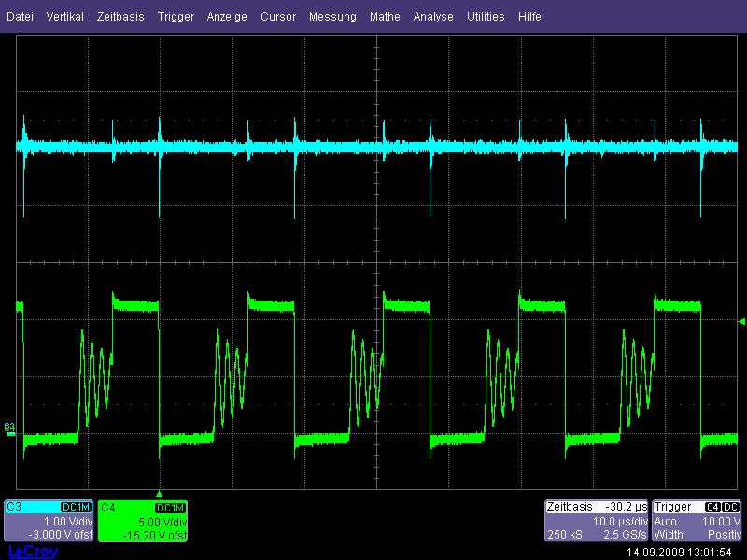Screen dimensions: 747x560
Task: Open the Cursor menu
Action: tap(278, 17)
